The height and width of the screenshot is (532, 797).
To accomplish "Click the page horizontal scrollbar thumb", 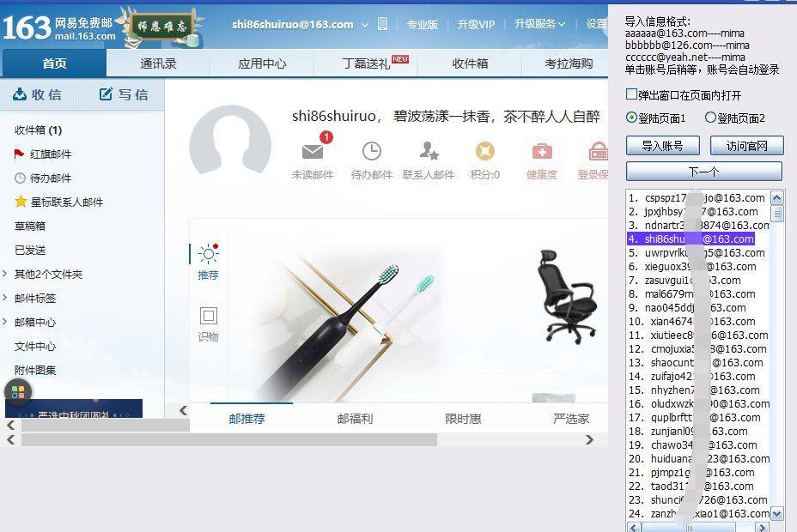I will (x=228, y=439).
